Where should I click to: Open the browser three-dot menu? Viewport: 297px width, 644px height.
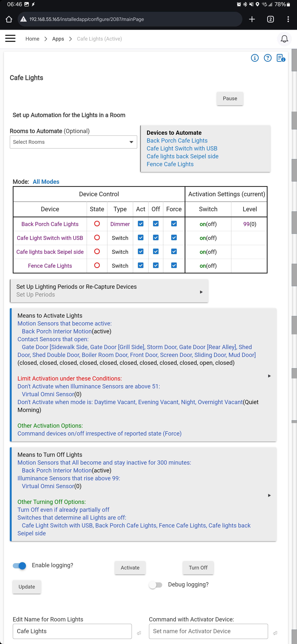[x=288, y=19]
